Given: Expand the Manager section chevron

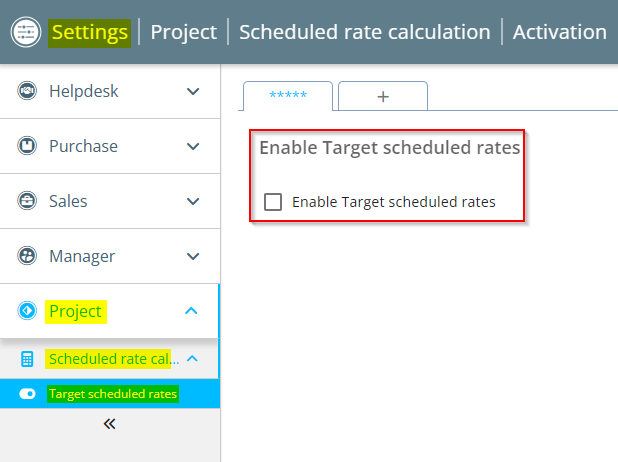Looking at the screenshot, I should click(193, 256).
